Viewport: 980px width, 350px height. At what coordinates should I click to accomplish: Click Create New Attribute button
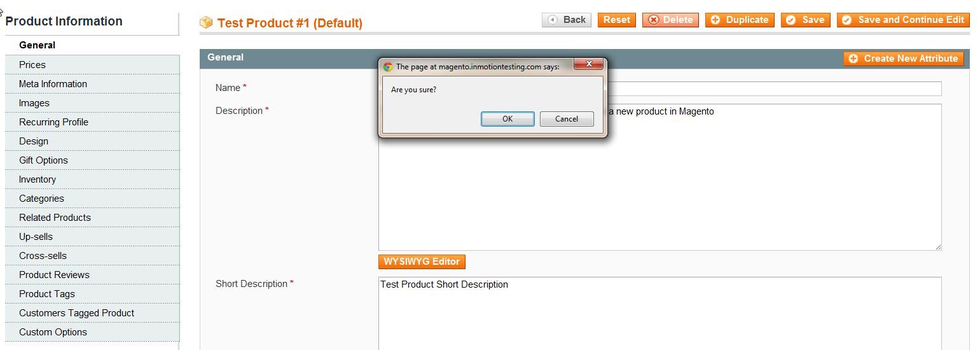(x=904, y=59)
